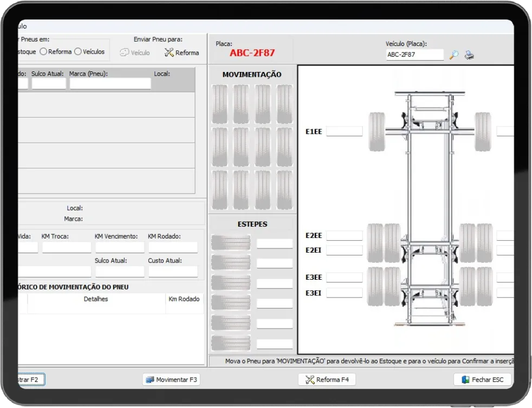Click the magnifier search icon beside Veículo (Placa)
The width and height of the screenshot is (532, 408).
point(454,55)
